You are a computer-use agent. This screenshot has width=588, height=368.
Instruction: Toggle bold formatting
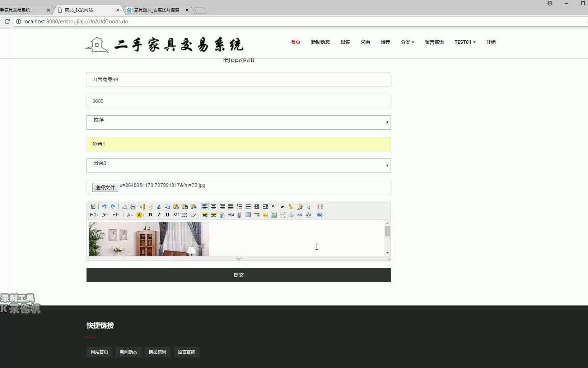point(150,215)
